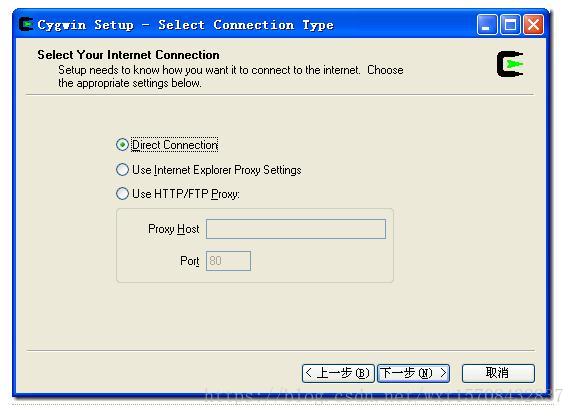Maximize the Cygwin Setup window
This screenshot has width=575, height=416.
[x=510, y=25]
